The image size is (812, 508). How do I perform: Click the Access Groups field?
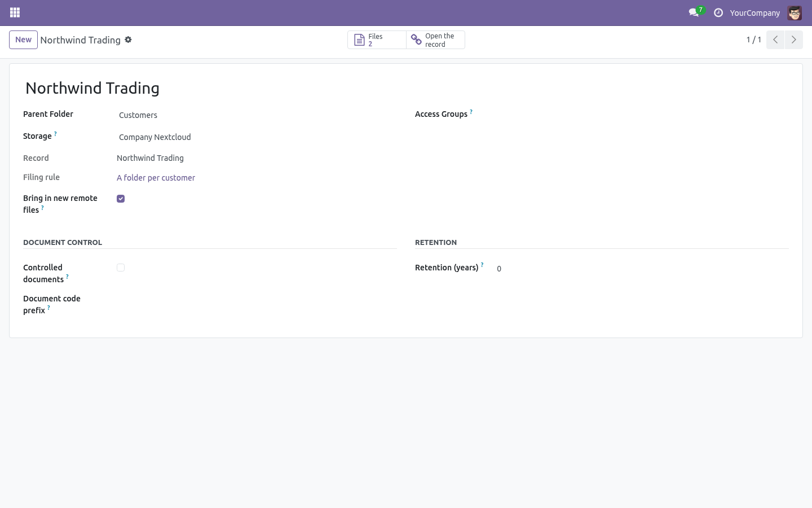[641, 115]
